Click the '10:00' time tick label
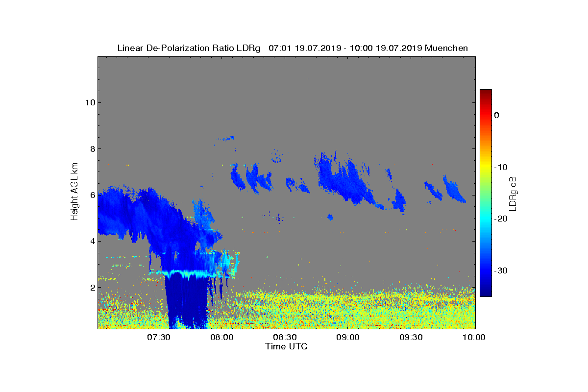 (474, 338)
